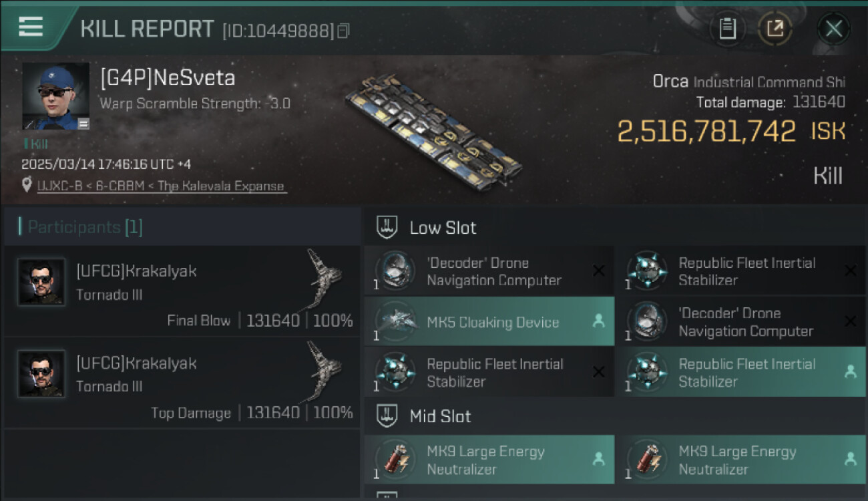Viewport: 868px width, 501px height.
Task: Open the [G4P]NeSveta pilot name
Action: tap(168, 78)
